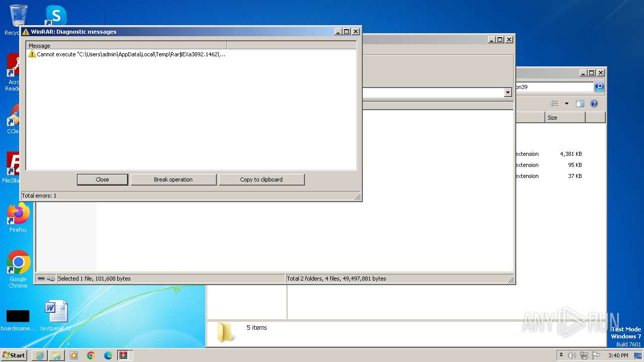
Task: Click the drive icon in WinRAR status bar
Action: click(41, 279)
